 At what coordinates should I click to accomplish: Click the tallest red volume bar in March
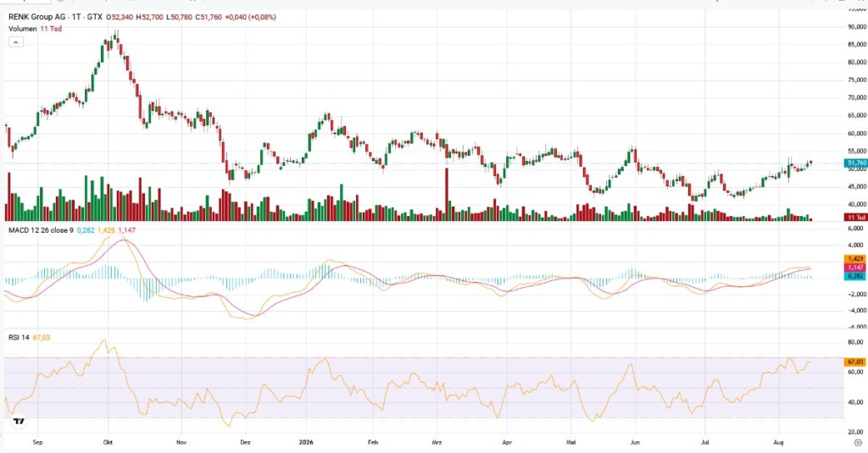446,195
